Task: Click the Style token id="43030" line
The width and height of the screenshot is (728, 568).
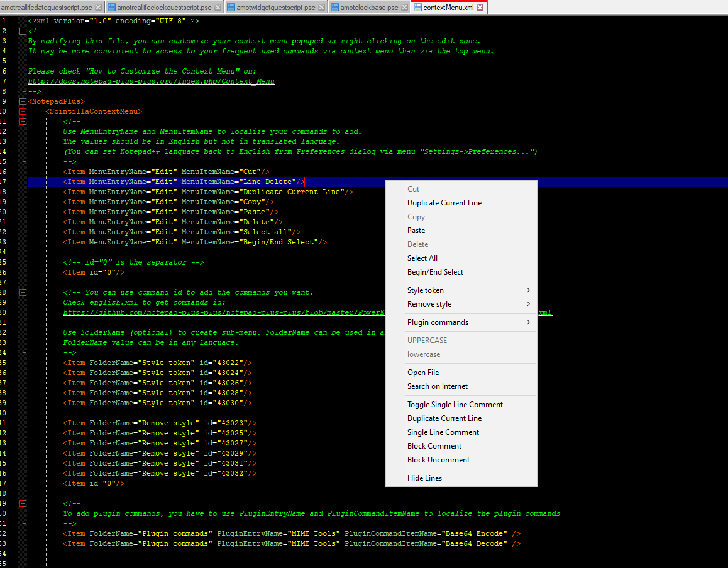Action: click(157, 403)
